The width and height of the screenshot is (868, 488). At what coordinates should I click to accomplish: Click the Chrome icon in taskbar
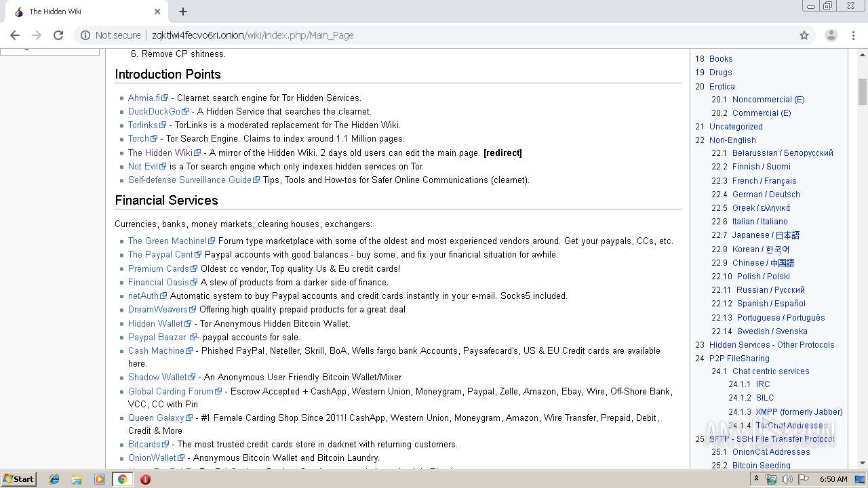pyautogui.click(x=122, y=479)
